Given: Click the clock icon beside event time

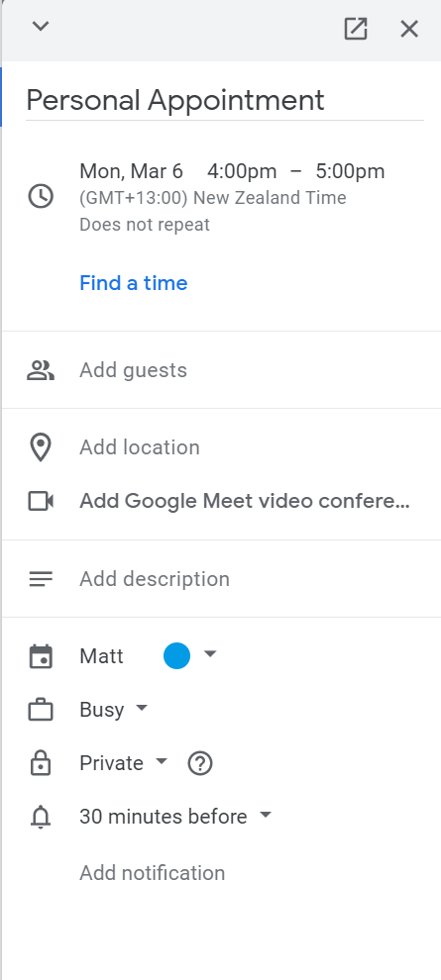Looking at the screenshot, I should [41, 197].
